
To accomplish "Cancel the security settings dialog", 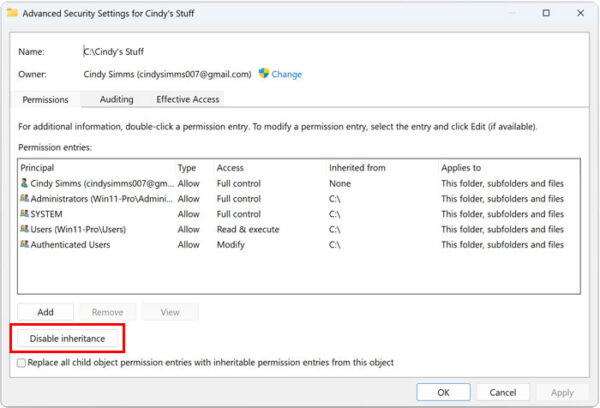I will [x=503, y=392].
